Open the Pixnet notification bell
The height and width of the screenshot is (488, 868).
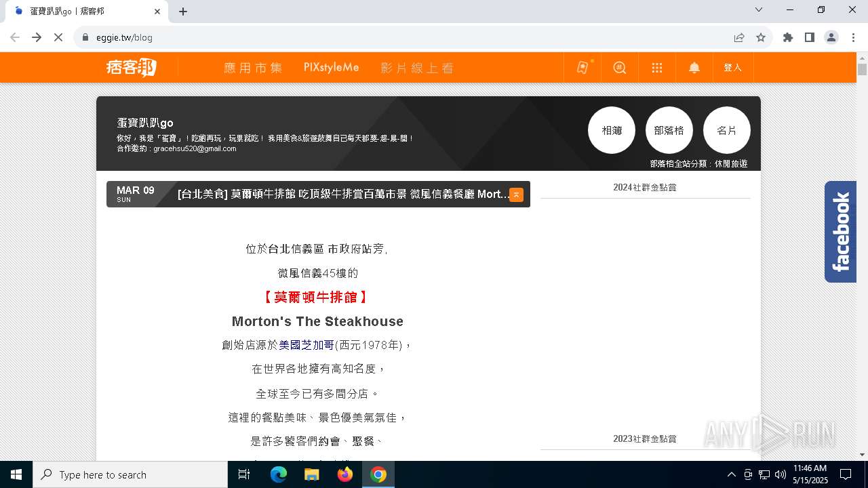click(694, 67)
